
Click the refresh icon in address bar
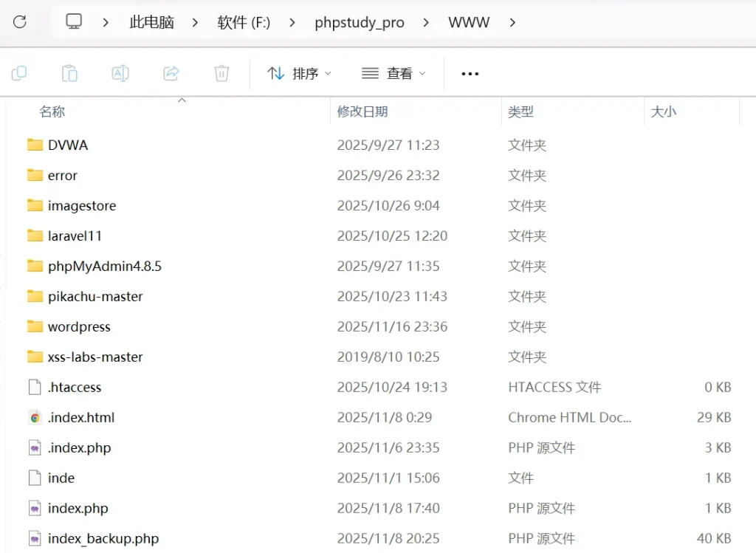20,22
